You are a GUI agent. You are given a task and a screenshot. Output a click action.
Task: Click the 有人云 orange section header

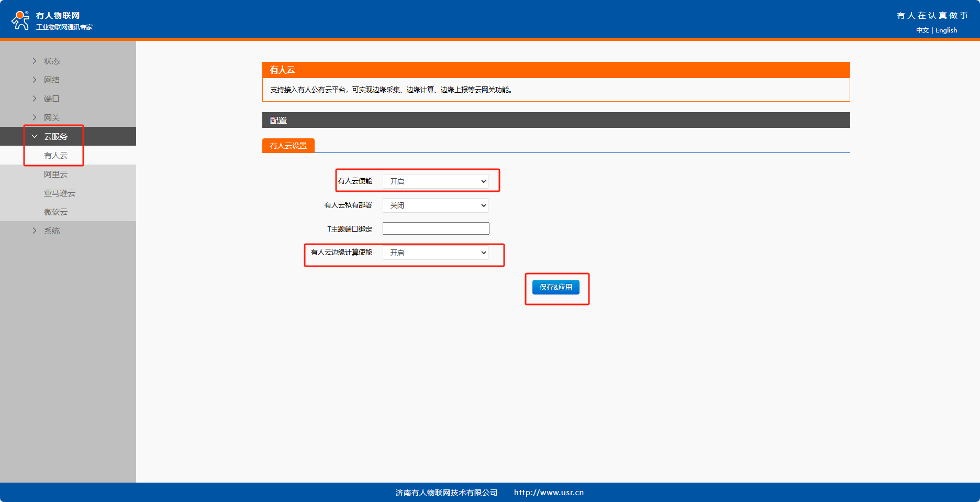[556, 70]
